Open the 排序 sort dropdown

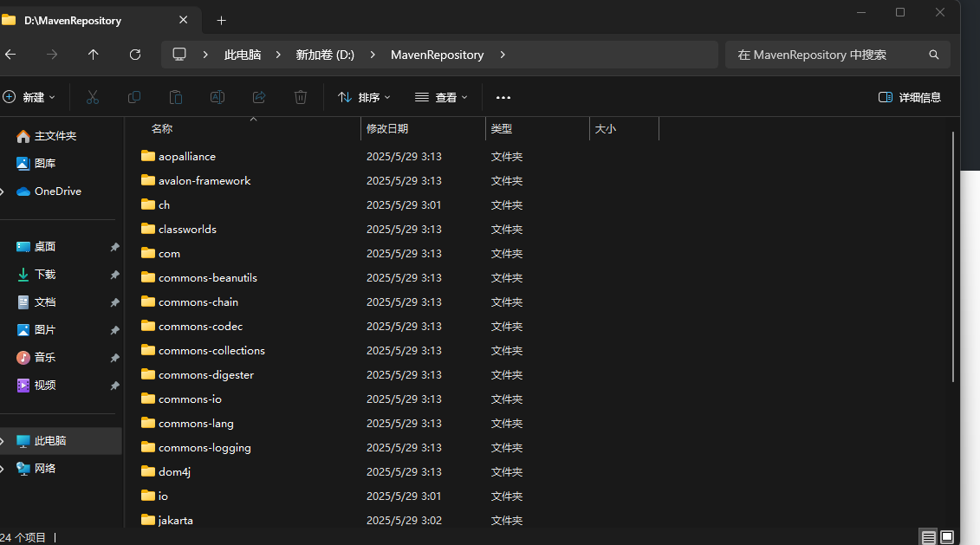point(365,98)
